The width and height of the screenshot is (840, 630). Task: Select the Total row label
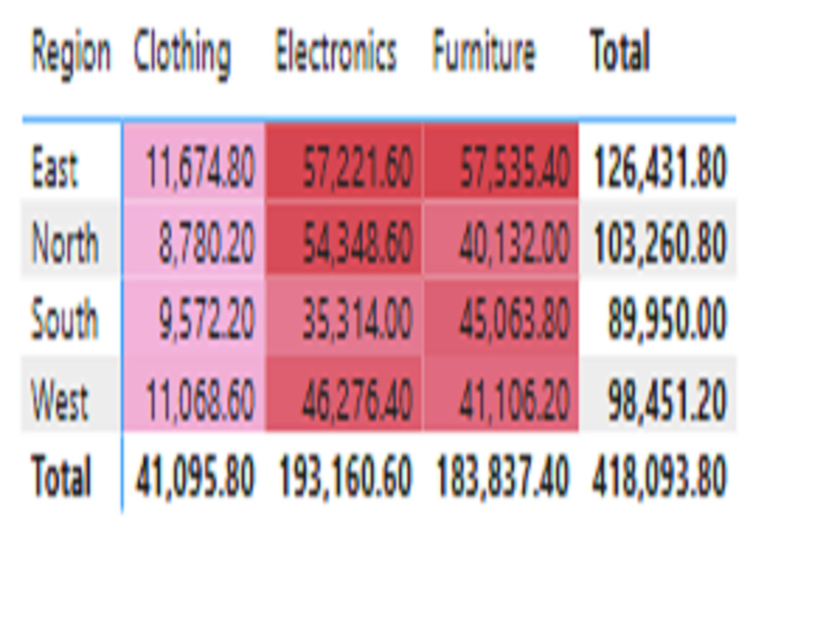[x=61, y=475]
